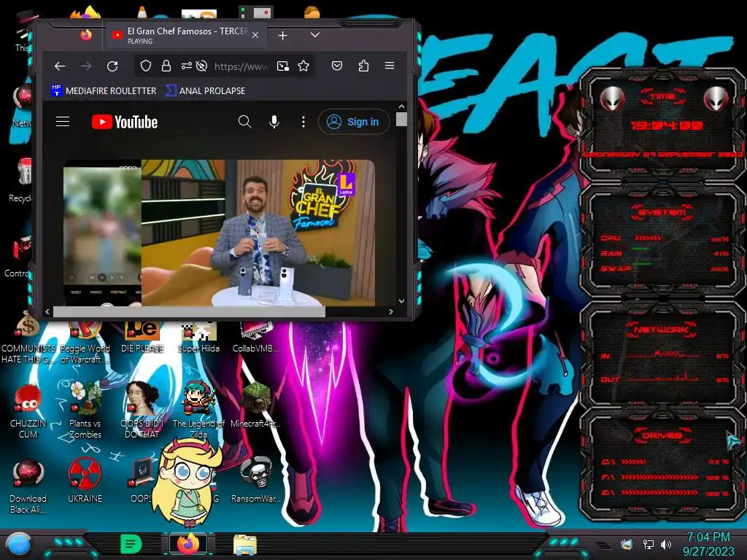Open YouTube settings three-dot menu

303,122
